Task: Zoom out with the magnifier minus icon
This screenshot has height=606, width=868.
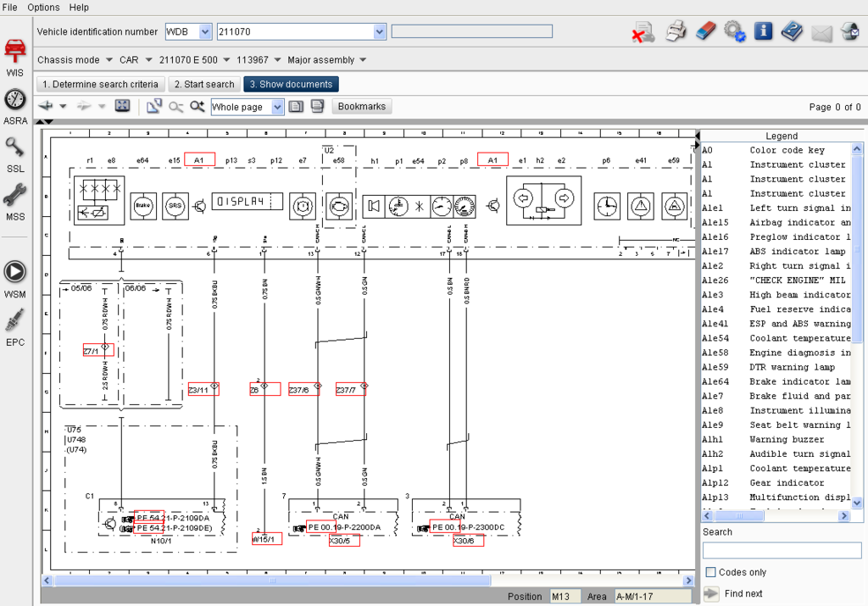Action: tap(176, 106)
